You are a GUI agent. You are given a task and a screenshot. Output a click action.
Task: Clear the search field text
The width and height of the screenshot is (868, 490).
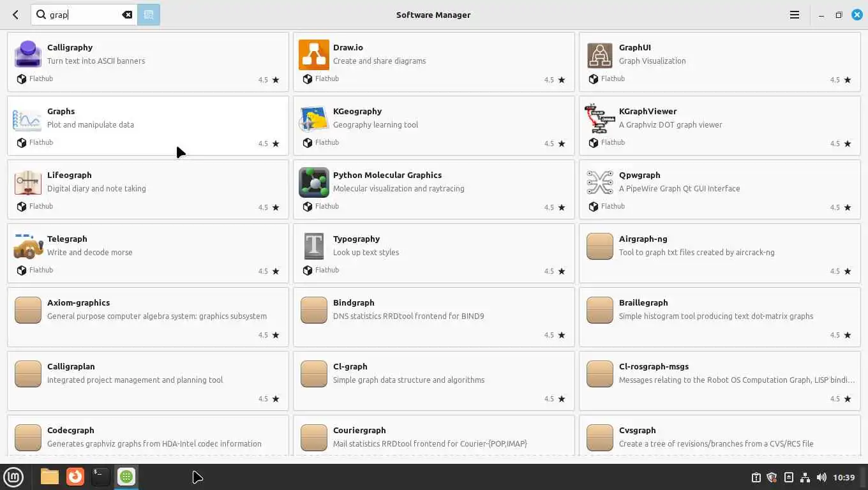point(127,15)
